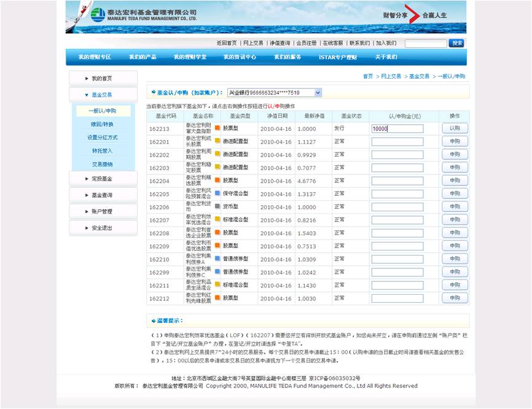The width and height of the screenshot is (532, 409).
Task: Click the 申购 button for fund 162204
Action: [x=455, y=181]
